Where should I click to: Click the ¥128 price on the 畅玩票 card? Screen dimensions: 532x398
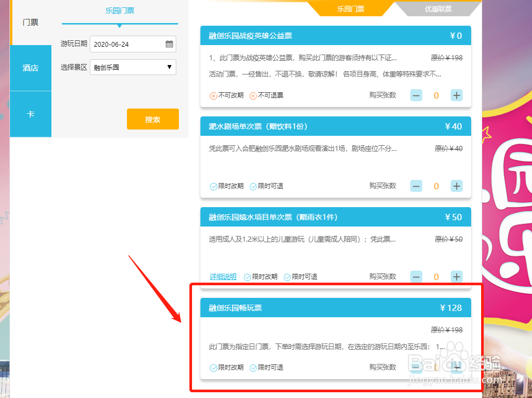451,308
